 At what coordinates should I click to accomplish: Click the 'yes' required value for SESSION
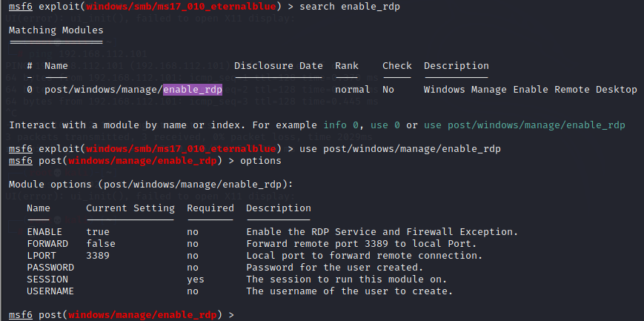196,279
